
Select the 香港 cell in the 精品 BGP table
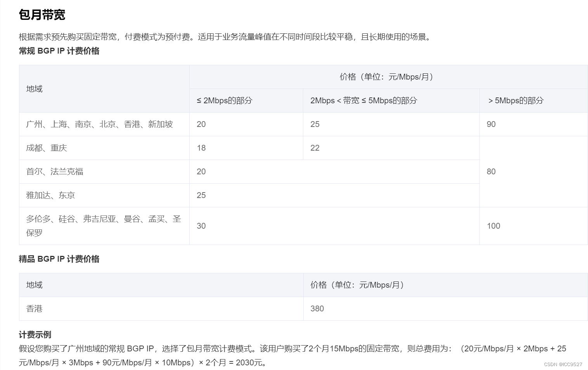pos(161,309)
